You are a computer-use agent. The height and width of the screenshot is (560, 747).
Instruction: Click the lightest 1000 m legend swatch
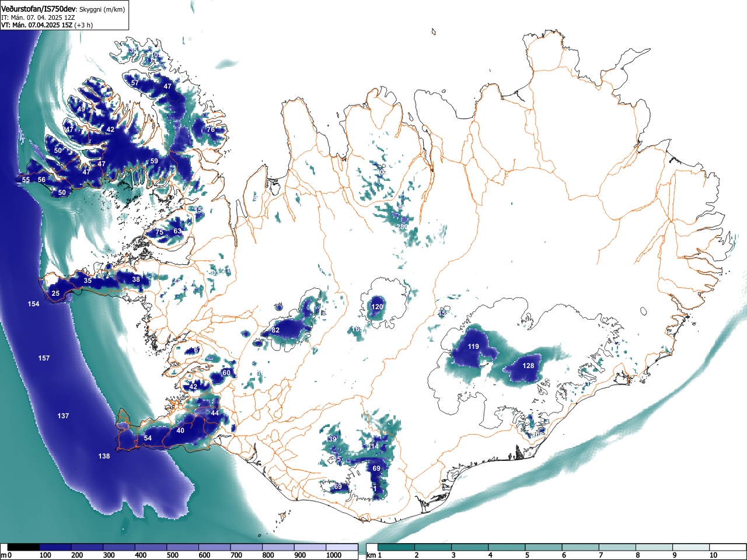pyautogui.click(x=342, y=547)
